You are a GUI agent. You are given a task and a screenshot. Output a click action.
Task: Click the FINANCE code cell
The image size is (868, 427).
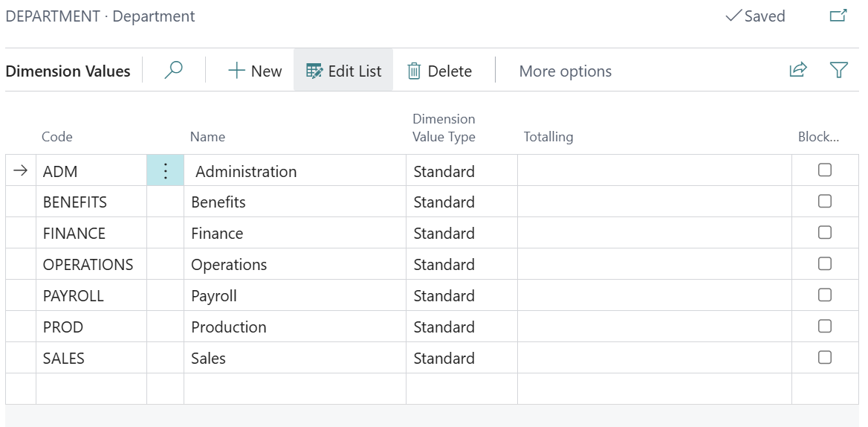[x=91, y=233]
